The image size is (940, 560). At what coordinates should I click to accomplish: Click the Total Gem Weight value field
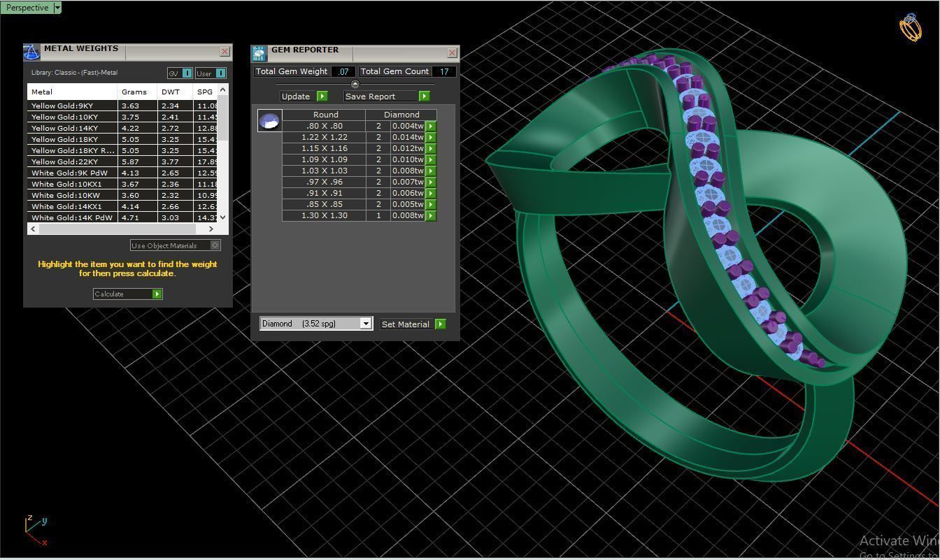343,71
